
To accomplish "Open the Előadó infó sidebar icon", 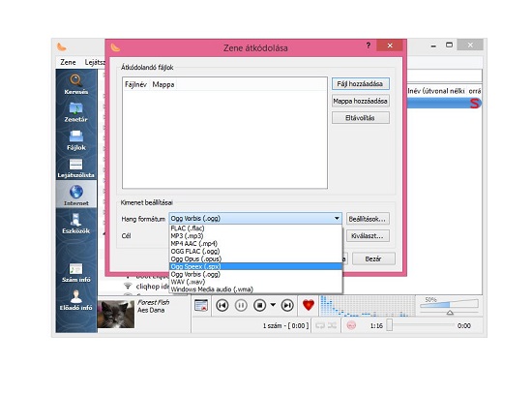I will [76, 300].
